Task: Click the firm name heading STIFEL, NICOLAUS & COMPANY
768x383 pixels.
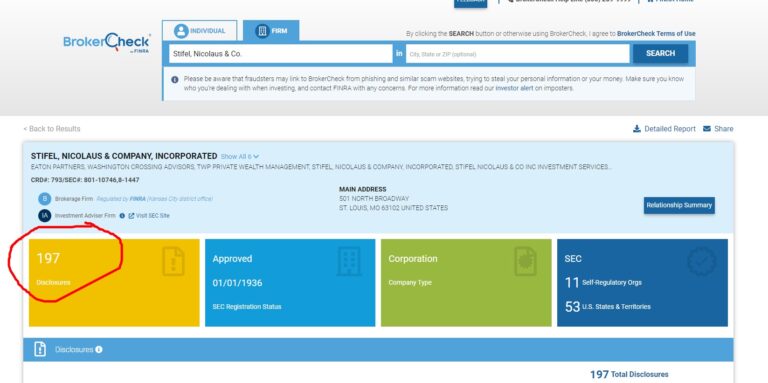Action: [x=124, y=156]
